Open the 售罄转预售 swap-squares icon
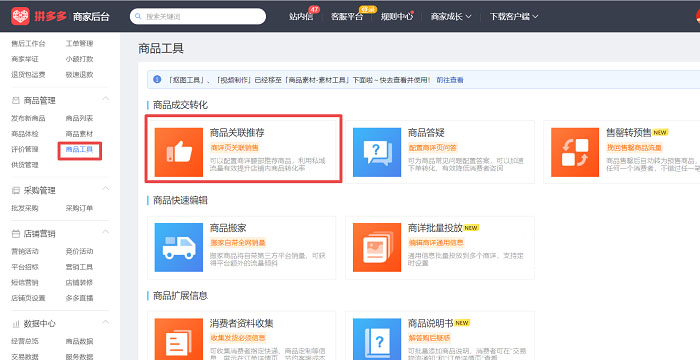The image size is (700, 360). point(575,152)
